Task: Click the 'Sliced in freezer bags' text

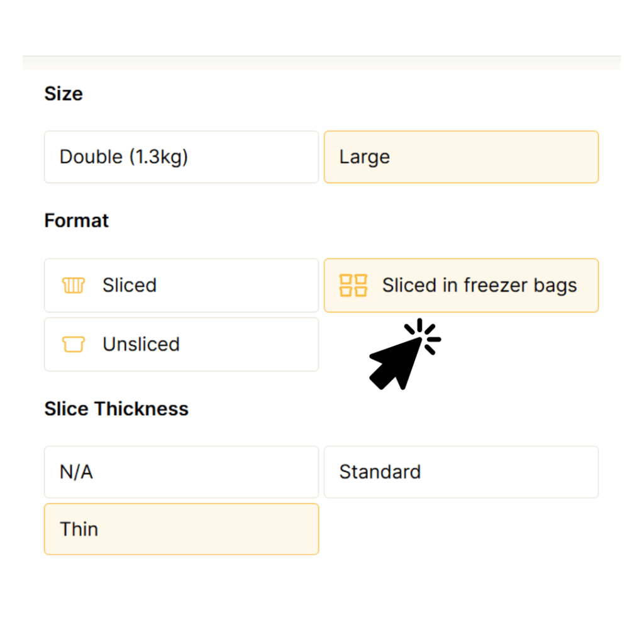Action: [479, 286]
